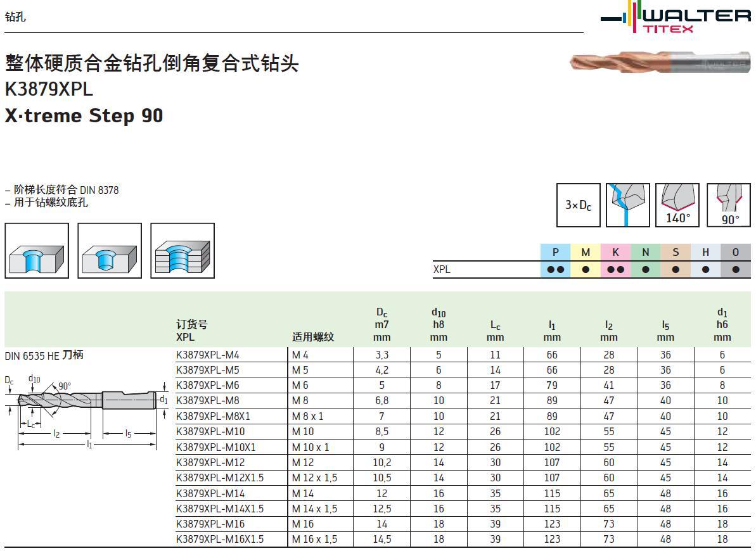Click the stacked plates drilling icon
This screenshot has height=551, width=756.
pyautogui.click(x=183, y=251)
